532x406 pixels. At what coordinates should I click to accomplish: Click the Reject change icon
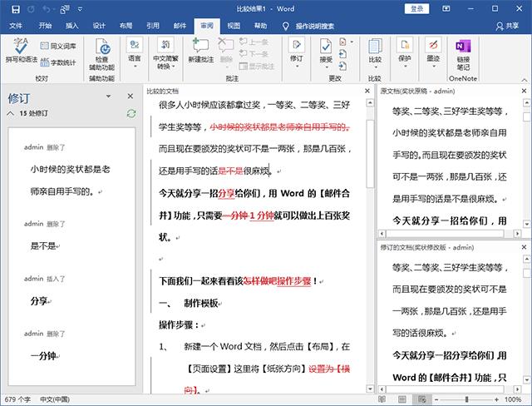(342, 42)
